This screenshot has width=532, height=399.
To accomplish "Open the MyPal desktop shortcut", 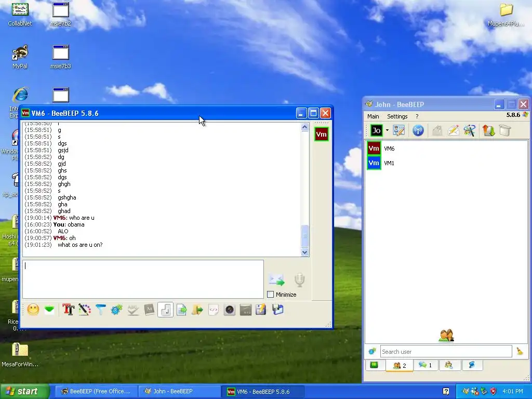I will point(20,57).
